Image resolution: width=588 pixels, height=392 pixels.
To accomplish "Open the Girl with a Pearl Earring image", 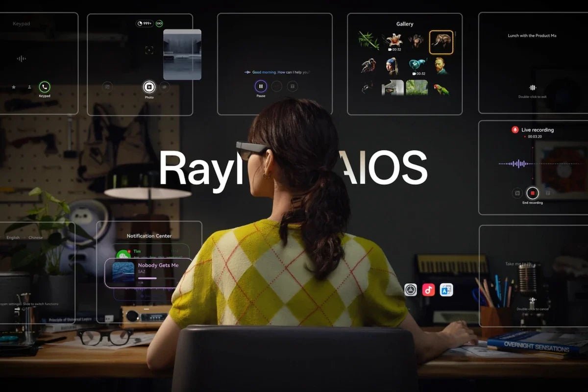I will coord(393,66).
